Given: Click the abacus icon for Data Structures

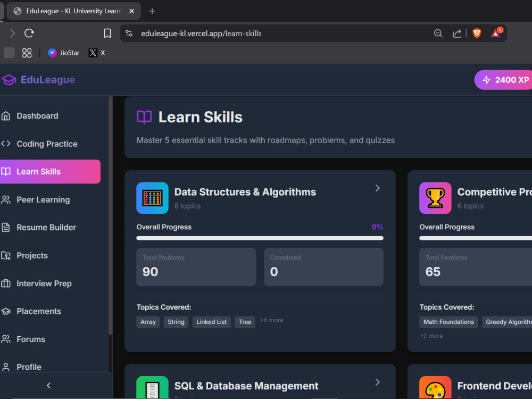Looking at the screenshot, I should pos(152,198).
